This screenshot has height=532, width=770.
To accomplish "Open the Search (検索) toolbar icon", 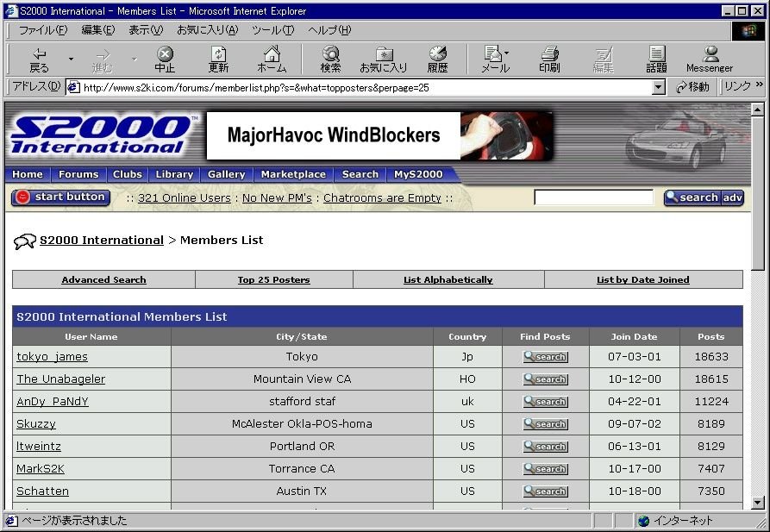I will [330, 59].
